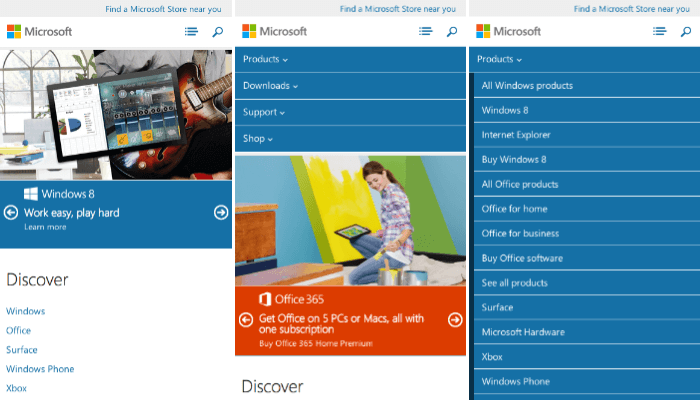Open Windows link under Discover
700x400 pixels.
tap(25, 311)
